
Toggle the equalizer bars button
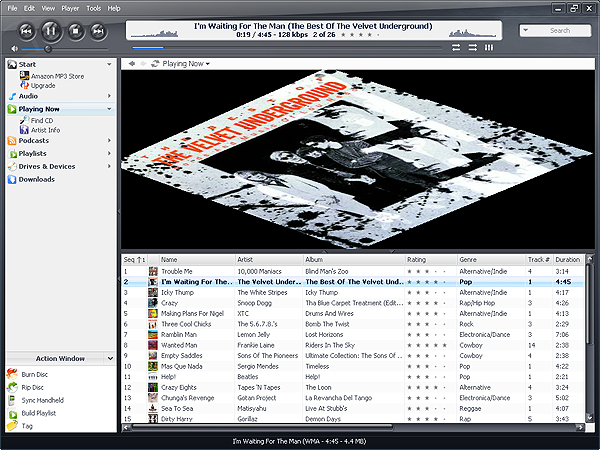tap(489, 47)
